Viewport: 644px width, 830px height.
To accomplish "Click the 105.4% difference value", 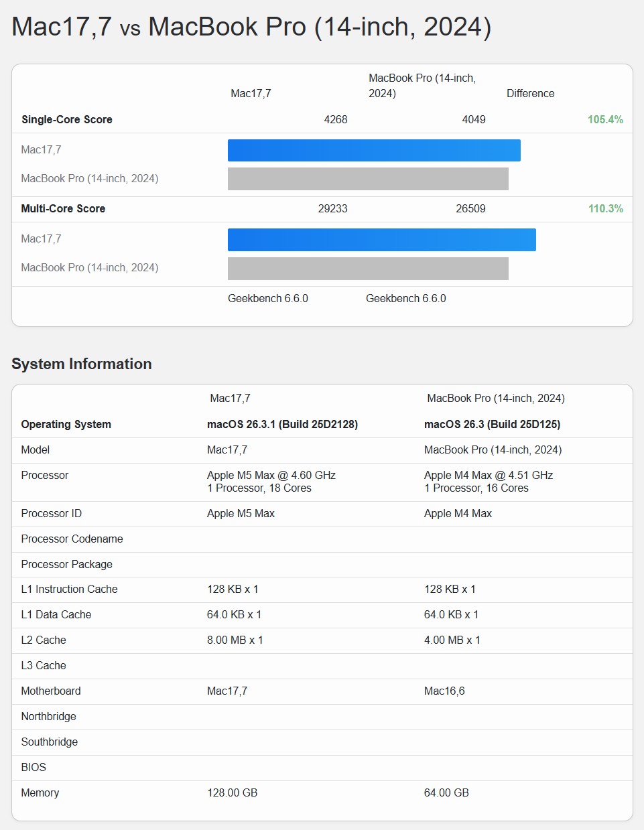I will coord(605,119).
